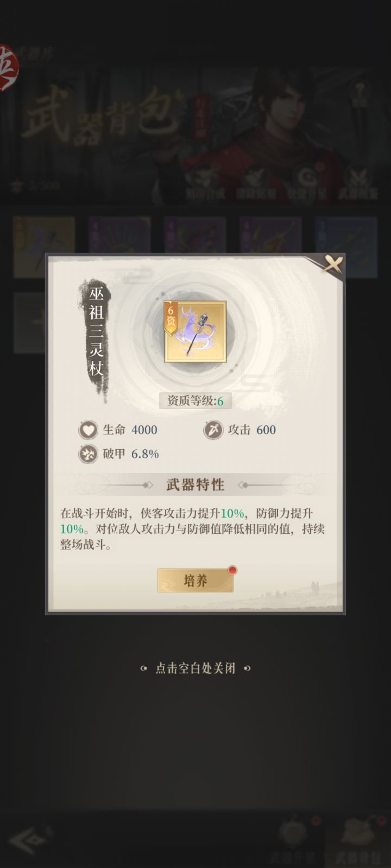Image resolution: width=391 pixels, height=868 pixels.
Task: Open the dimmed 刻印合成 icon
Action: 206,182
